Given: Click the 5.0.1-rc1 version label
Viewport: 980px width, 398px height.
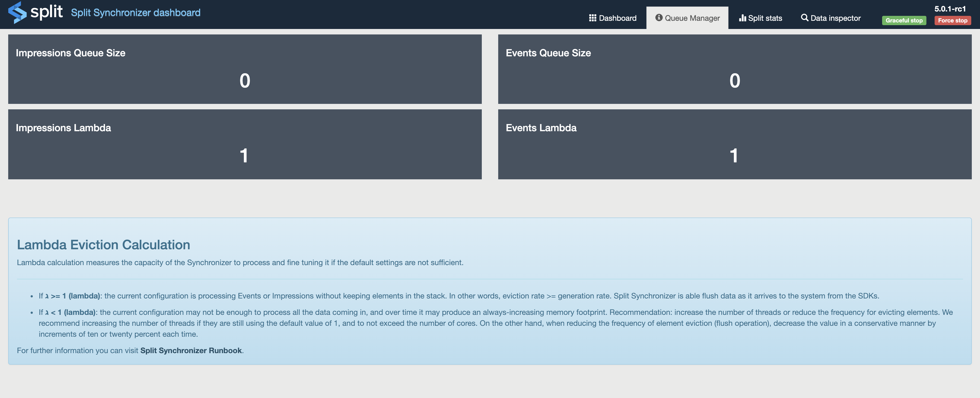Looking at the screenshot, I should [950, 9].
